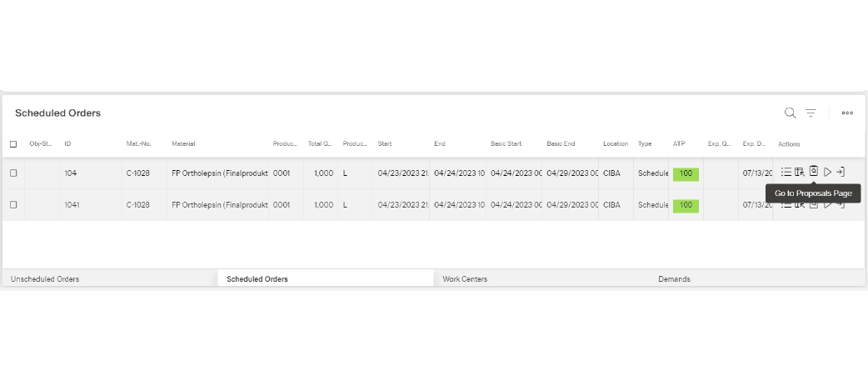Check the box for order 1041
This screenshot has width=868, height=381.
[13, 204]
